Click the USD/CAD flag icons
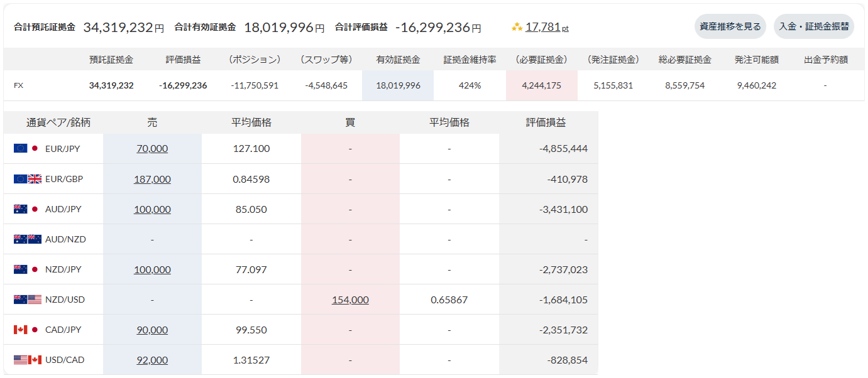This screenshot has height=378, width=868. tap(28, 360)
